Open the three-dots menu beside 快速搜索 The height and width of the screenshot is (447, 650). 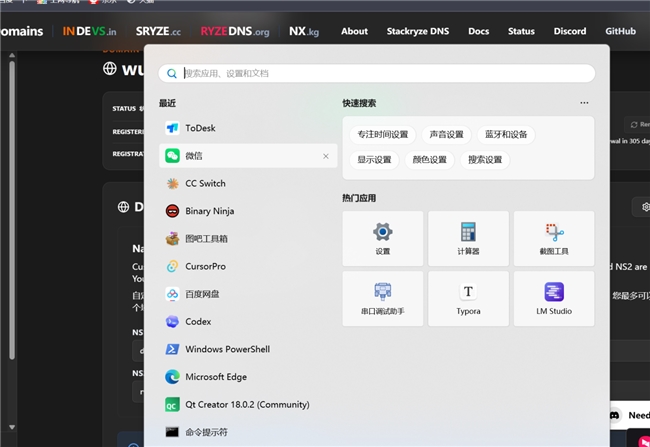coord(584,103)
